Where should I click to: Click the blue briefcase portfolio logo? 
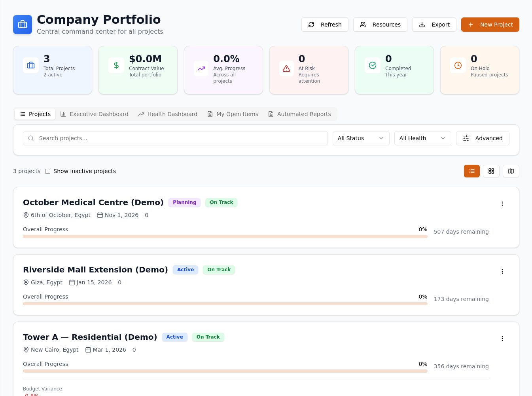pos(23,25)
